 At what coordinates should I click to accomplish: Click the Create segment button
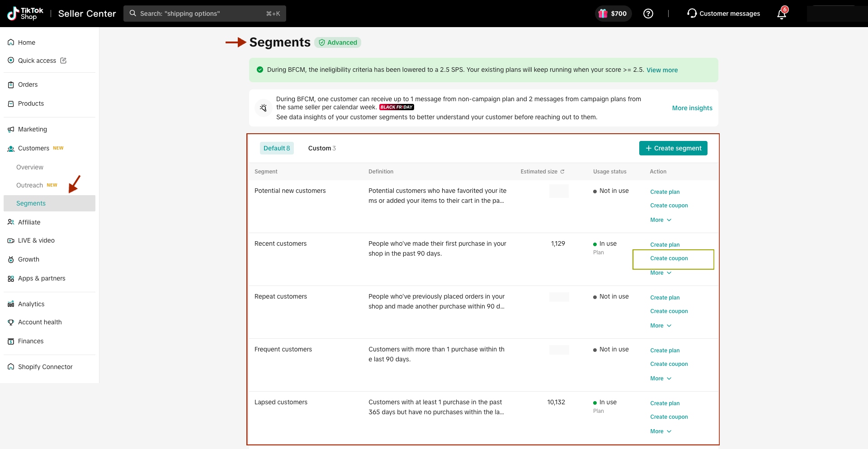coord(673,148)
